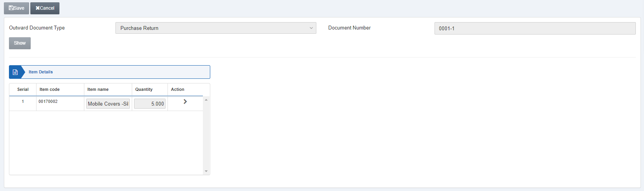Click the Outward Document Type label
This screenshot has width=644, height=191.
37,28
